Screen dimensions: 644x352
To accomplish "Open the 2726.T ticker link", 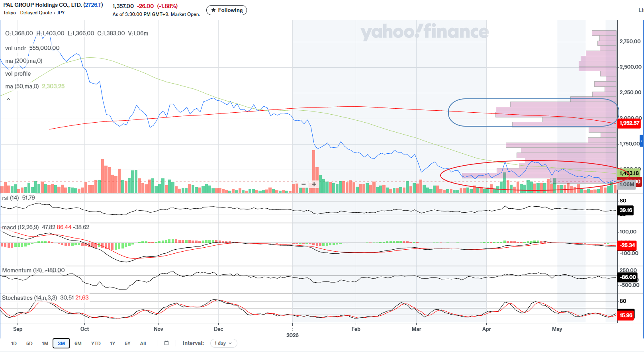I will (x=93, y=5).
